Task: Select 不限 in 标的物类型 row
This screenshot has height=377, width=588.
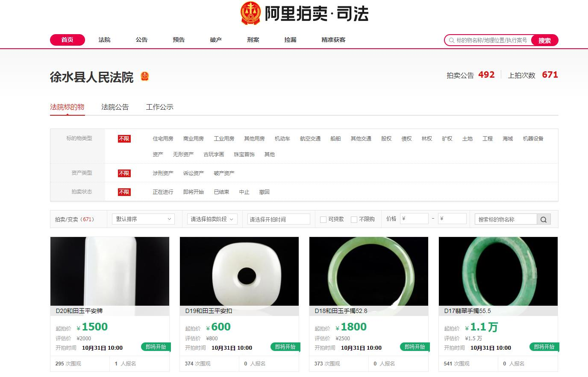Action: (x=124, y=139)
